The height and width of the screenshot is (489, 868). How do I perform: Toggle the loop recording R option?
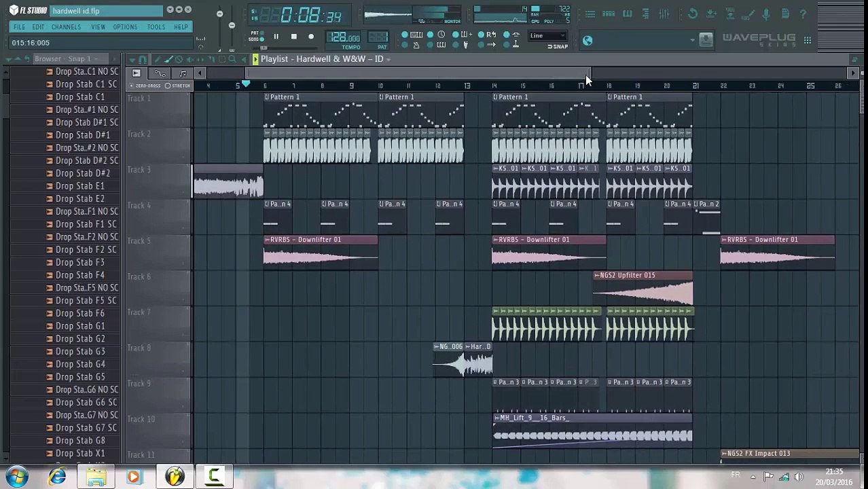491,35
